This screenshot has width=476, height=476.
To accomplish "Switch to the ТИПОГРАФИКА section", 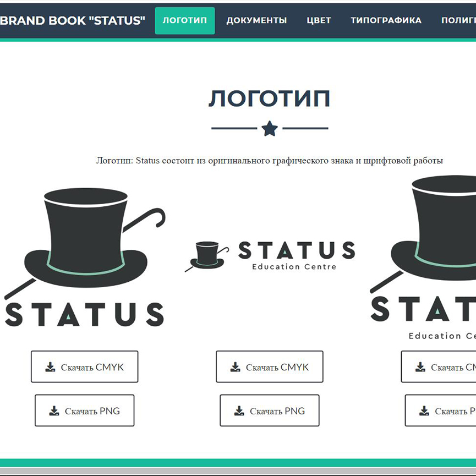I will 386,20.
